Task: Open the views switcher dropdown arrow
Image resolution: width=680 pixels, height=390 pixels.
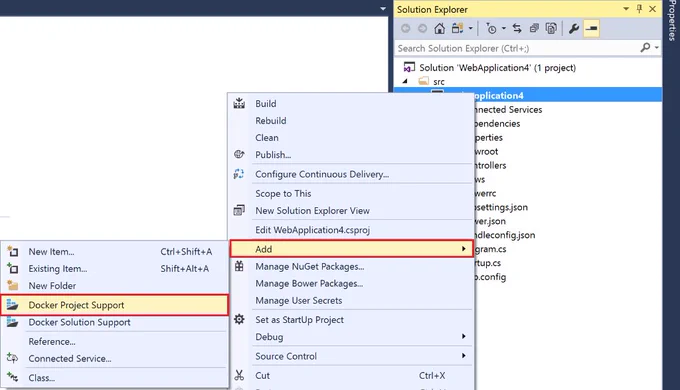Action: [x=471, y=29]
